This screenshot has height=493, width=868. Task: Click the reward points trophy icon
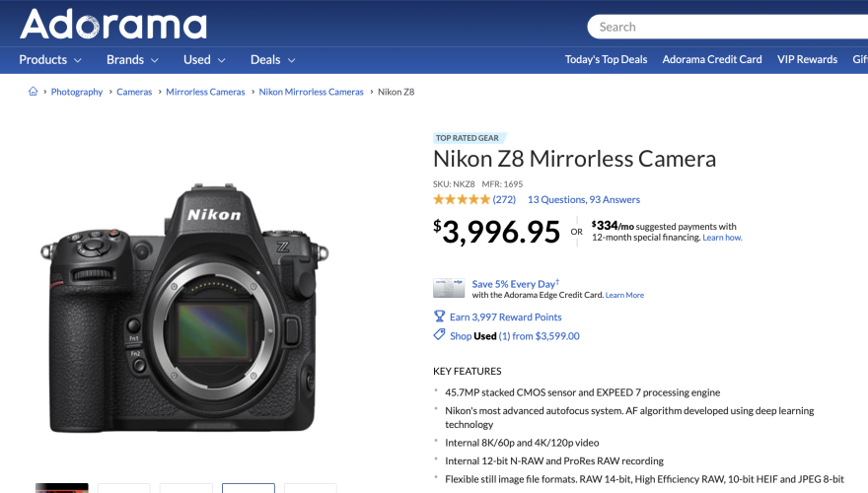439,317
